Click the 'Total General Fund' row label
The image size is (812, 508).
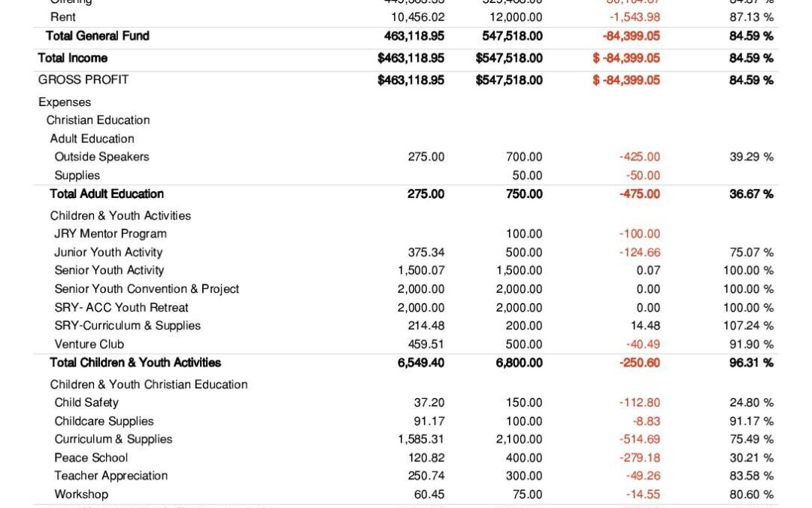97,36
